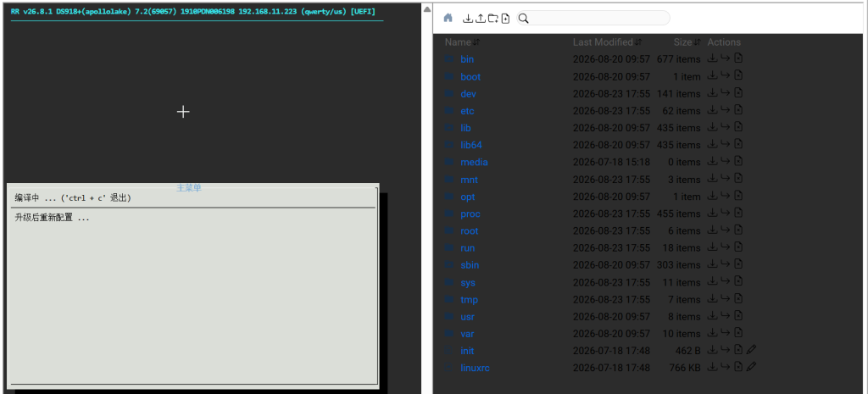Open the mnt folder
This screenshot has height=394, width=868.
coord(469,180)
